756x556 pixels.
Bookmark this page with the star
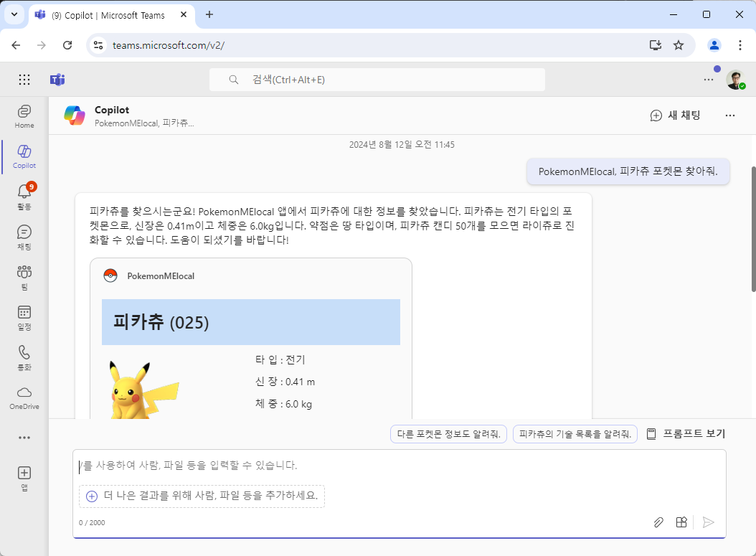pos(679,45)
